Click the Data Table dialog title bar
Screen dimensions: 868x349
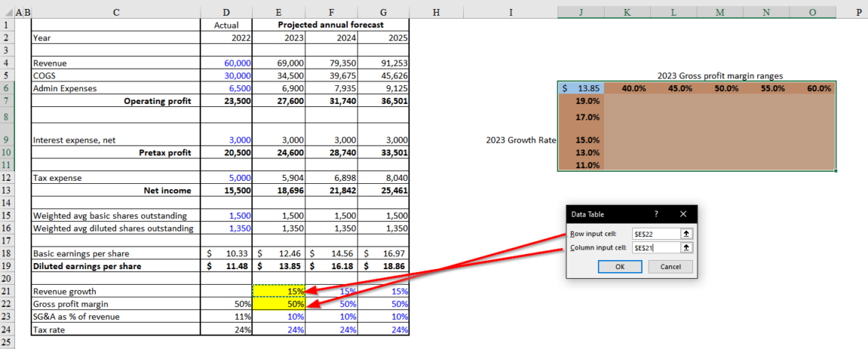tap(606, 214)
